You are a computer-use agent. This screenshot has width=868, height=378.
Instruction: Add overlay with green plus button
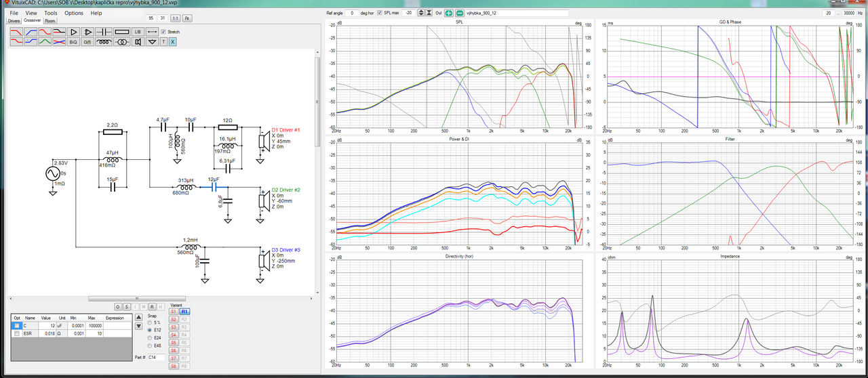pos(448,13)
